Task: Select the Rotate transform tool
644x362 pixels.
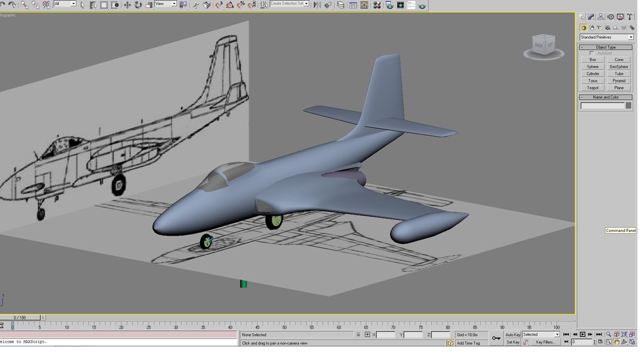Action: click(138, 5)
